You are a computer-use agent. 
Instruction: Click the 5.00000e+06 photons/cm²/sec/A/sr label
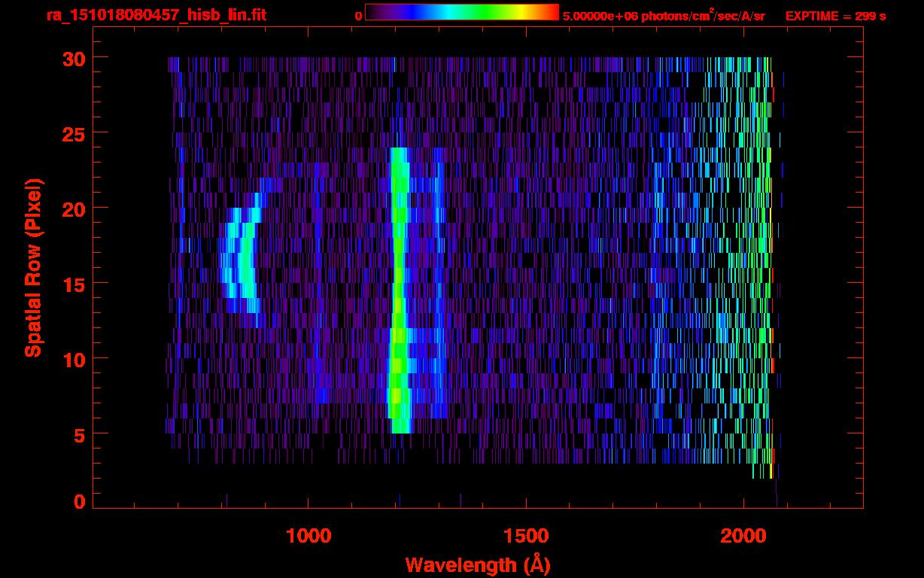[664, 15]
